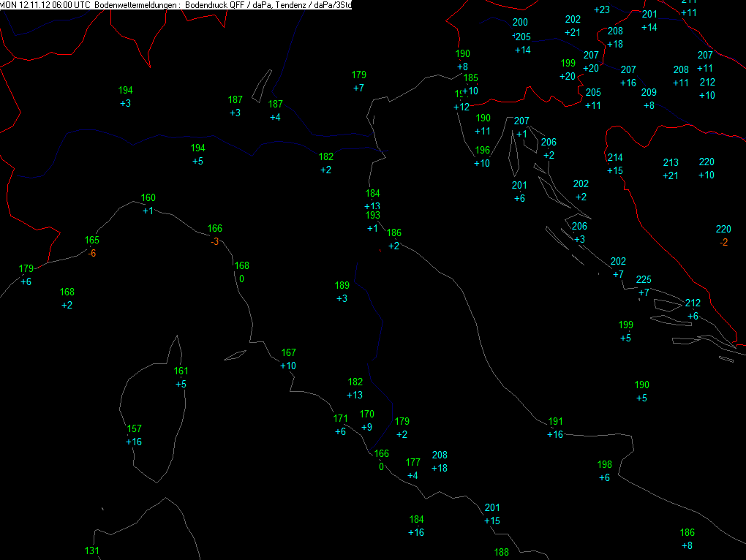
Task: Click the station showing 179 +7
Action: pyautogui.click(x=358, y=81)
